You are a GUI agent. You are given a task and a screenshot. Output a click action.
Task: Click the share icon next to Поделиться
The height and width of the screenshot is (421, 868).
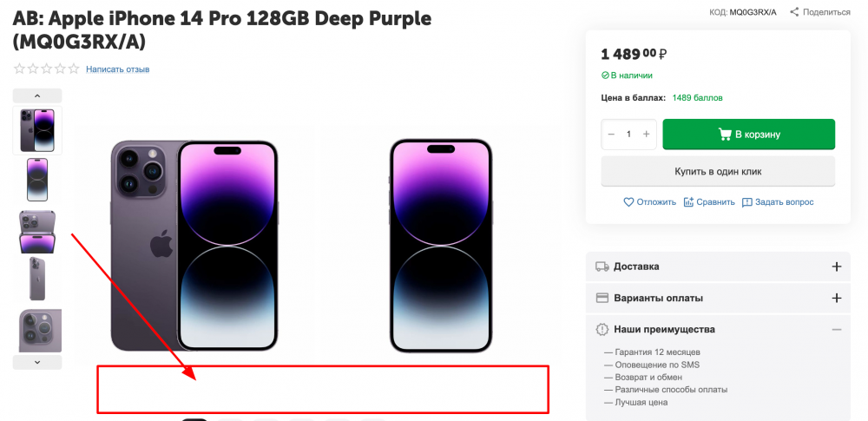tap(793, 12)
